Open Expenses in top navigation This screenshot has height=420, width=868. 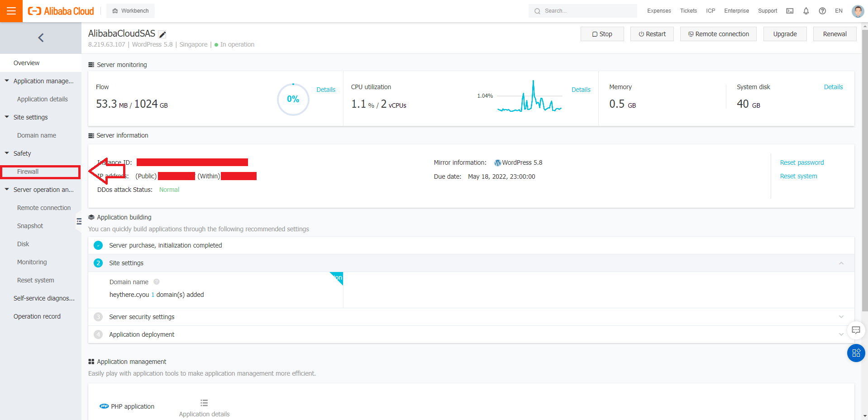coord(659,11)
